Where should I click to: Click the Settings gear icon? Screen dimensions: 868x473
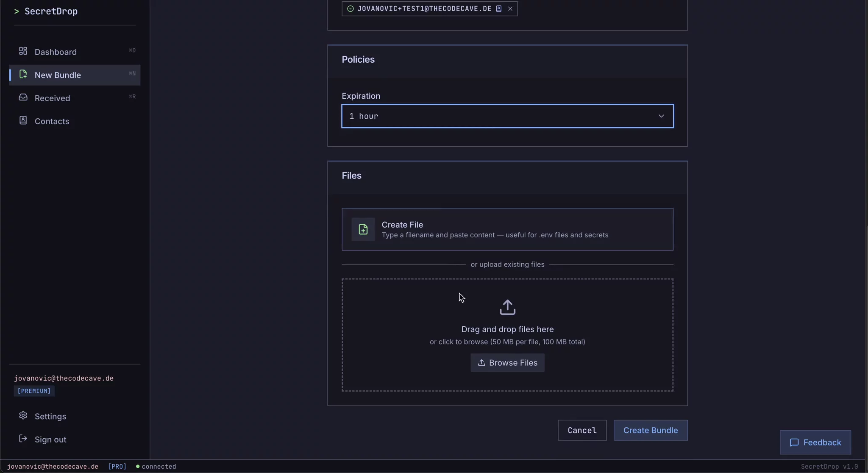[23, 416]
